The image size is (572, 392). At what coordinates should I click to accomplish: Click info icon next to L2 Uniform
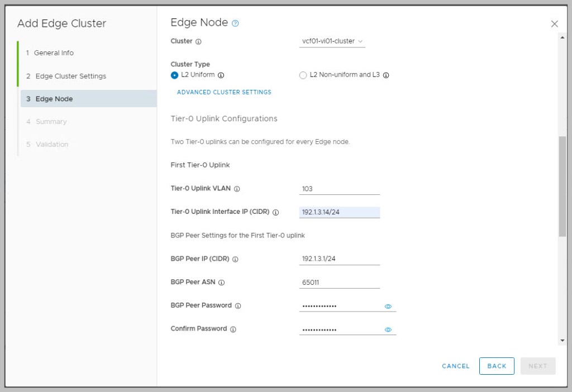pyautogui.click(x=221, y=75)
